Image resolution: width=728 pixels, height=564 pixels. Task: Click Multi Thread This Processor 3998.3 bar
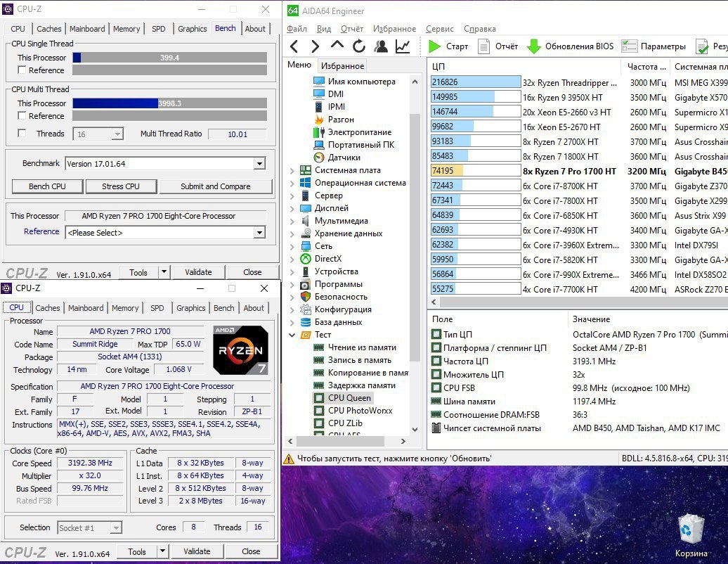pos(169,103)
